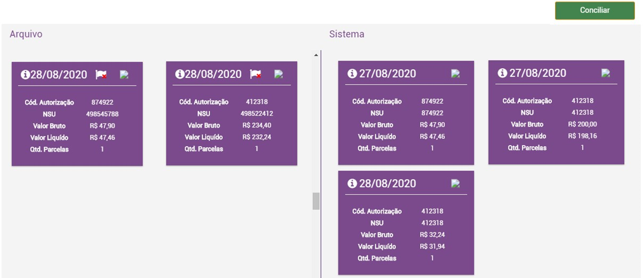Select Sistema card with Valor Bruto R$ 32,24

tap(406, 235)
